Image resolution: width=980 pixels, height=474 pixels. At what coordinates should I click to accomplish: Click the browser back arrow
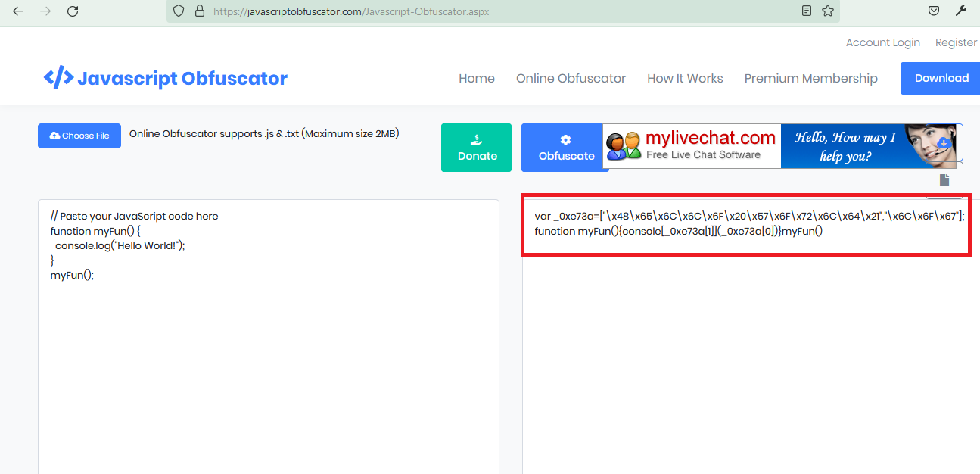pos(18,11)
